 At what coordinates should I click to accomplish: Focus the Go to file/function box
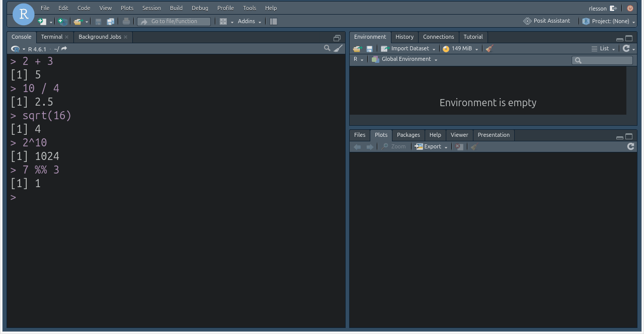pos(174,22)
